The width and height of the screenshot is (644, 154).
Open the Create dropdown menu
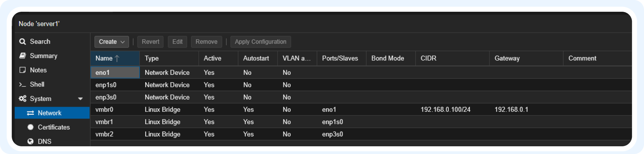[x=111, y=42]
